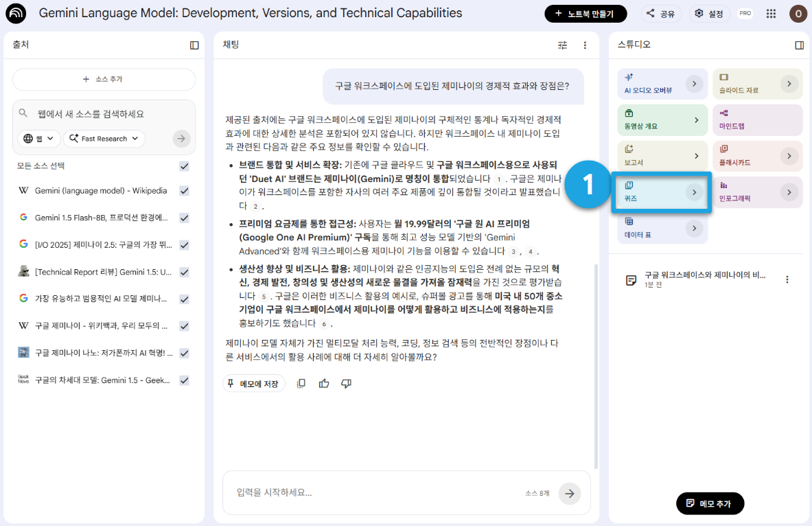Open the Fast Research mode dropdown
The height and width of the screenshot is (526, 812).
pos(104,138)
